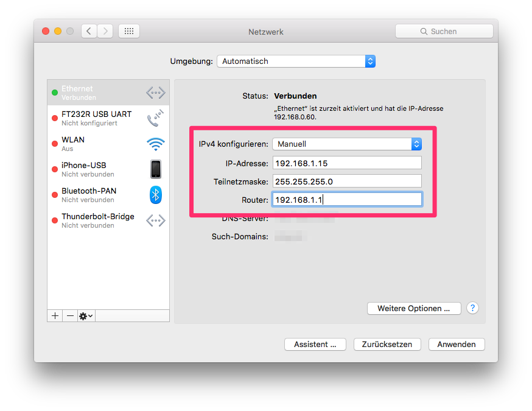
Task: Open Weitere Optionen advanced settings
Action: point(414,308)
